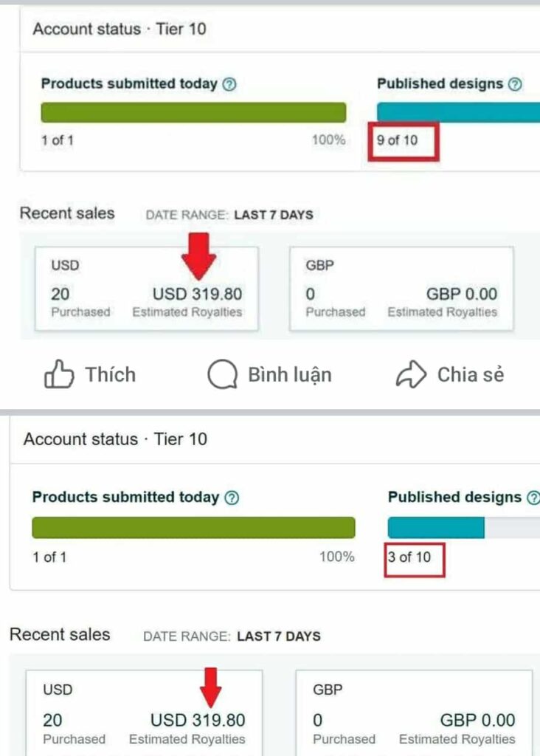This screenshot has height=756, width=540.
Task: Select the bottom USD recent sales card
Action: [144, 712]
